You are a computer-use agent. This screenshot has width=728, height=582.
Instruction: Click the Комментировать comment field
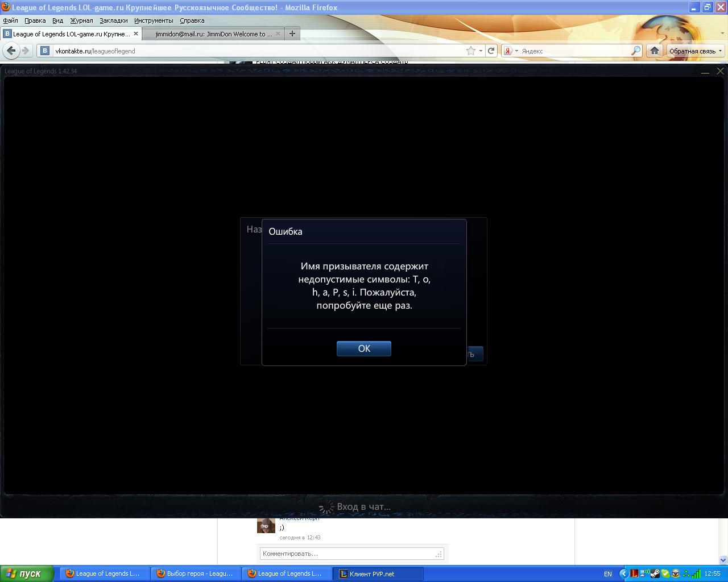click(x=351, y=554)
